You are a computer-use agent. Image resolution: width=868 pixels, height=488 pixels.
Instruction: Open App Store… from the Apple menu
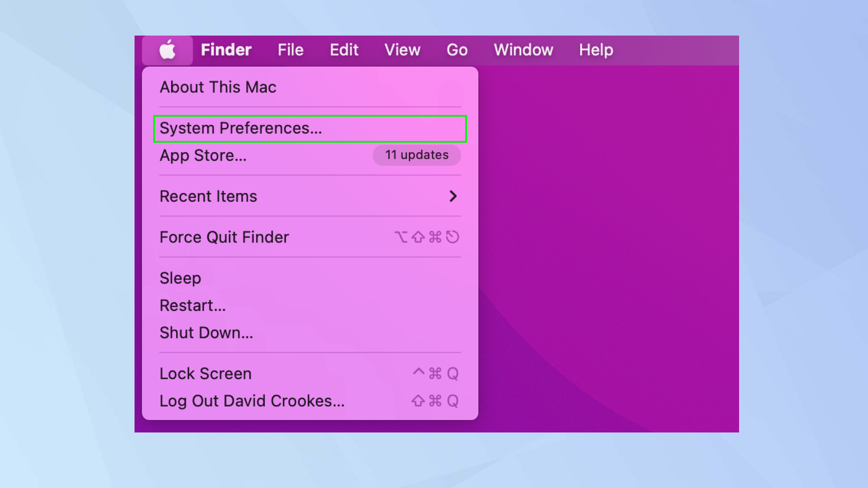(x=310, y=155)
